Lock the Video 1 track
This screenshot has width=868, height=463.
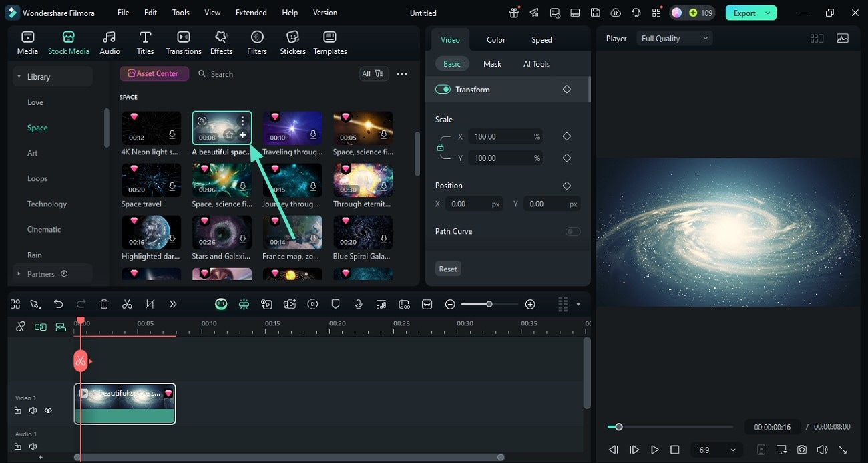coord(18,410)
